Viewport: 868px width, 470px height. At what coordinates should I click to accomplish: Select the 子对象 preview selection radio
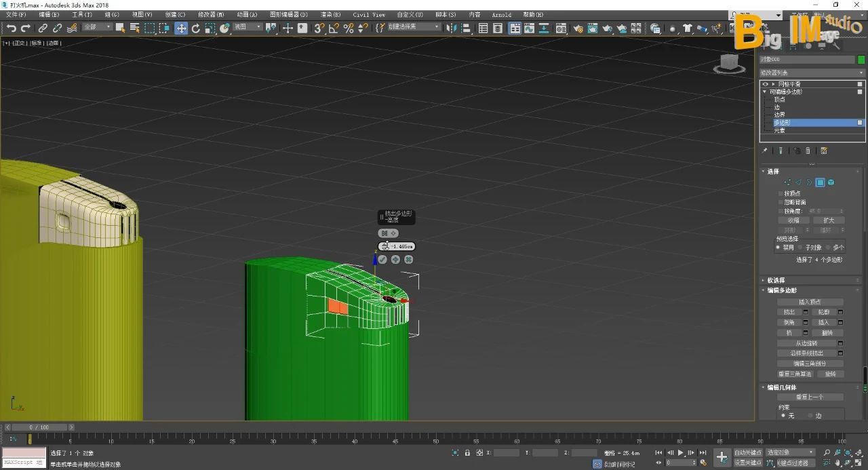pos(801,248)
